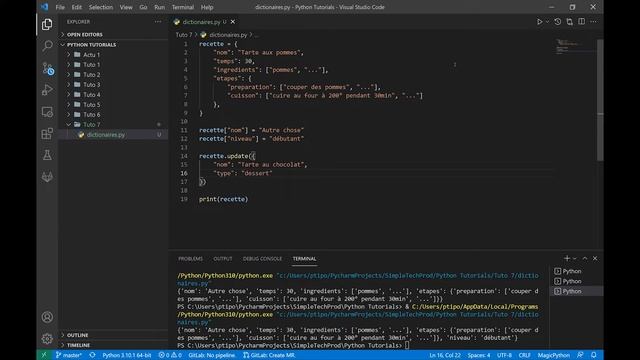The width and height of the screenshot is (640, 360).
Task: Select dictionaires.py in the file tree
Action: pos(113,135)
